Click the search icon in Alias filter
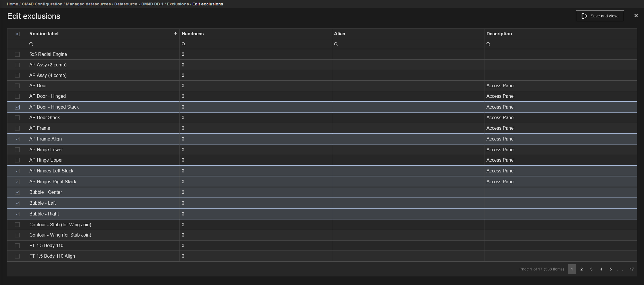 336,44
